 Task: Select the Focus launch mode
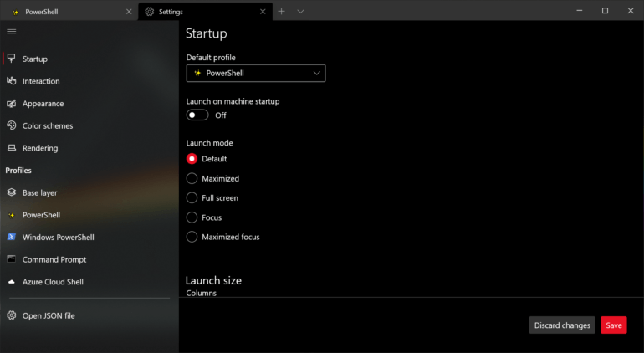point(192,217)
